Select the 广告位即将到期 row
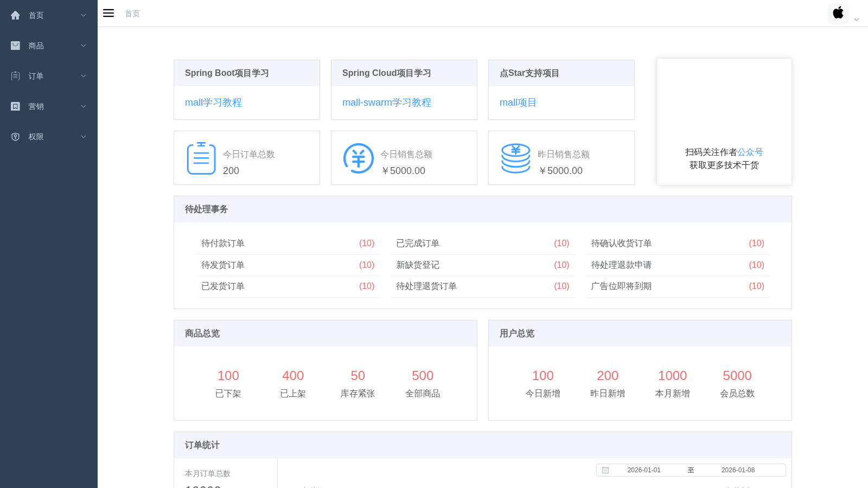 pyautogui.click(x=678, y=286)
